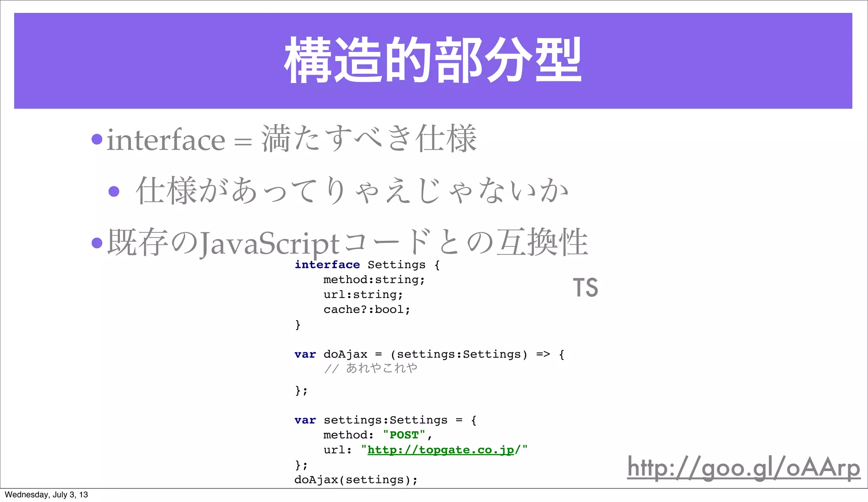Click the line 'interface Settings {'

click(x=367, y=265)
